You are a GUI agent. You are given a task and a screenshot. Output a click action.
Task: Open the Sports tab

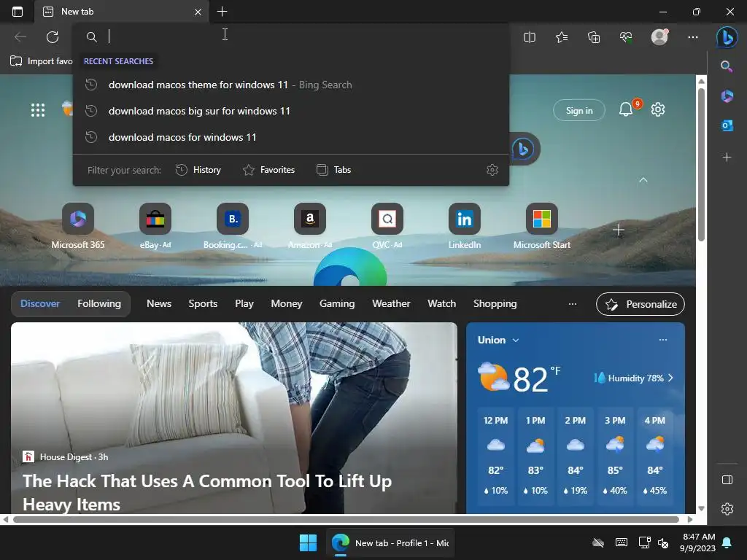point(203,304)
